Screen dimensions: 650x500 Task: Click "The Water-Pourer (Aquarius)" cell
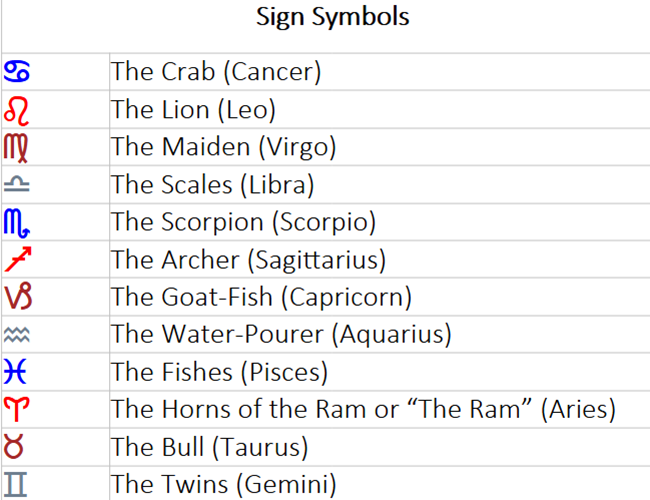281,335
